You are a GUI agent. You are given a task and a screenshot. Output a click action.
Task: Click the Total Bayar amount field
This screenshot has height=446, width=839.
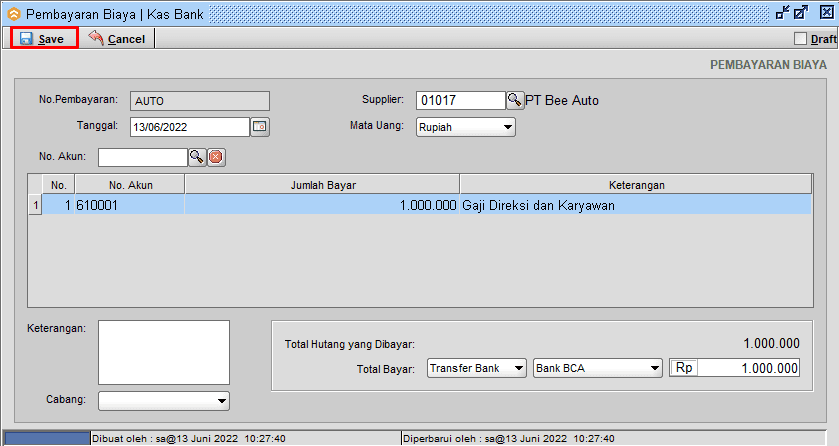(749, 368)
